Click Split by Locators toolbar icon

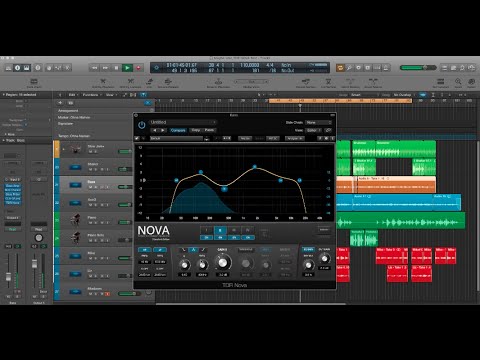pyautogui.click(x=130, y=83)
